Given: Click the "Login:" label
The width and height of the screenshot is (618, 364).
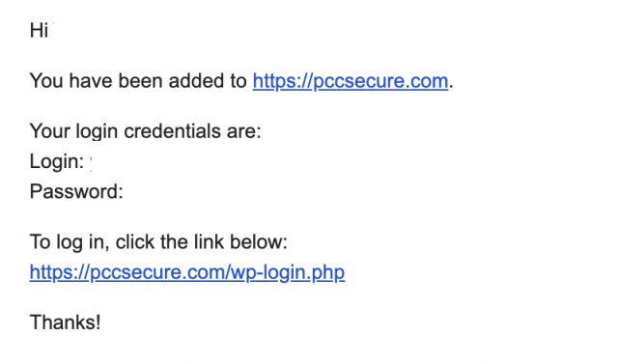Looking at the screenshot, I should (x=57, y=161).
